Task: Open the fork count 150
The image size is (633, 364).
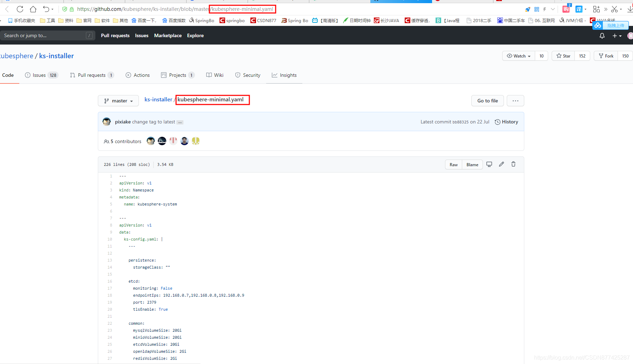Action: click(625, 56)
